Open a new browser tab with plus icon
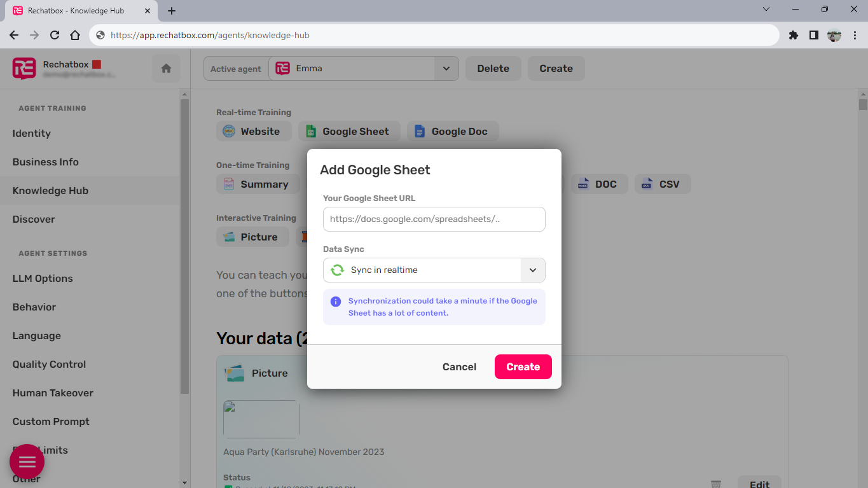The image size is (868, 488). pos(172,11)
